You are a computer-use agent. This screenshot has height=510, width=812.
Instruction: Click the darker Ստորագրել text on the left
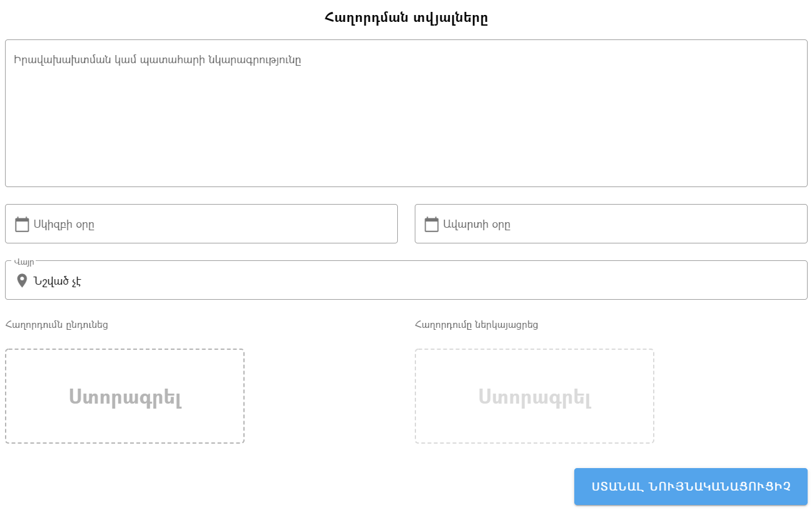click(x=125, y=397)
